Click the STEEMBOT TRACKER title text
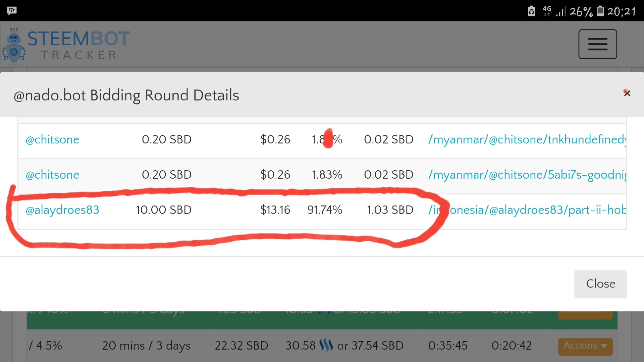644x362 pixels. 79,45
